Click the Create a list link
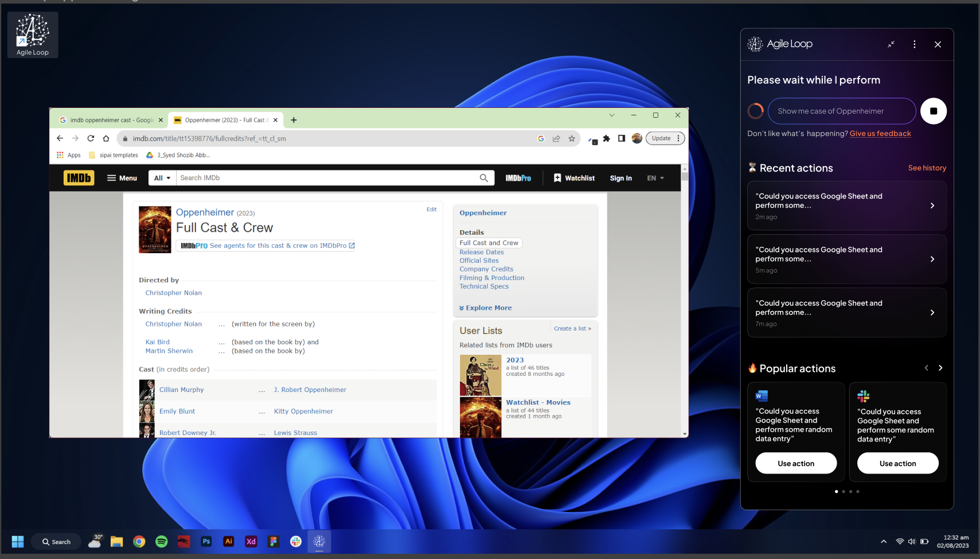The width and height of the screenshot is (980, 559). coord(572,328)
